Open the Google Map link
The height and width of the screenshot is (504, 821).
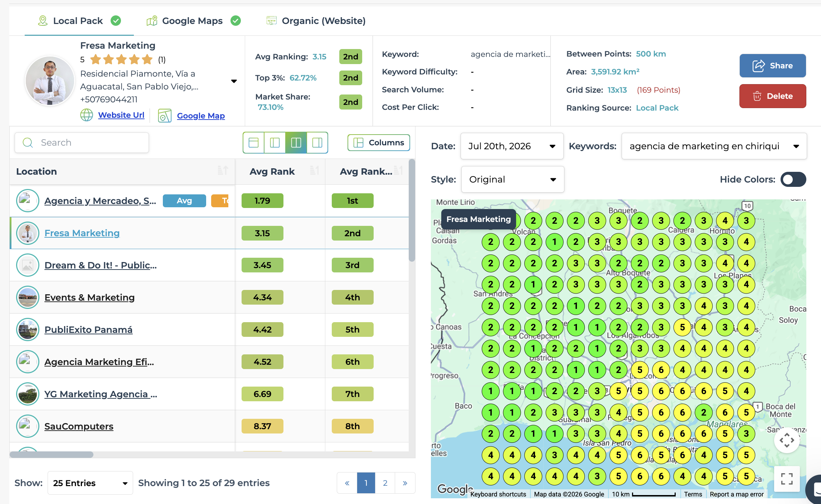click(x=201, y=116)
